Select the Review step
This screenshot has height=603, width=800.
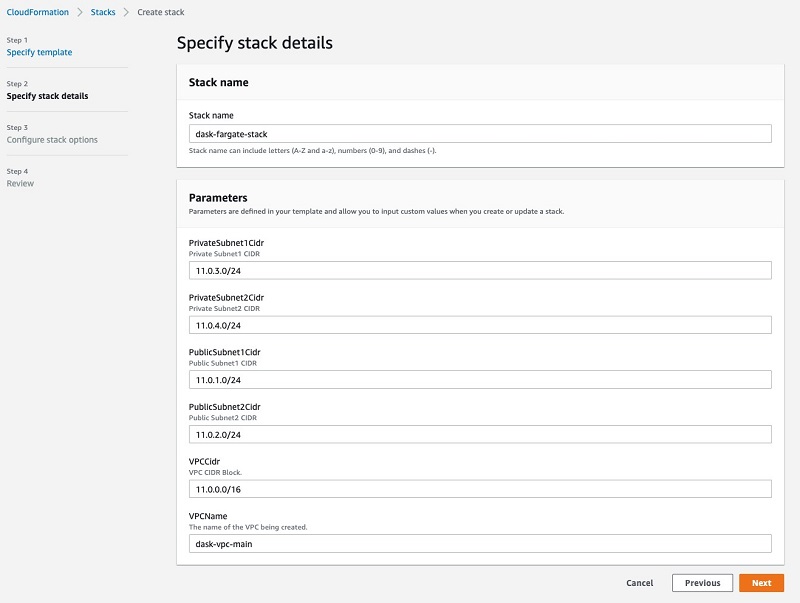tap(20, 184)
